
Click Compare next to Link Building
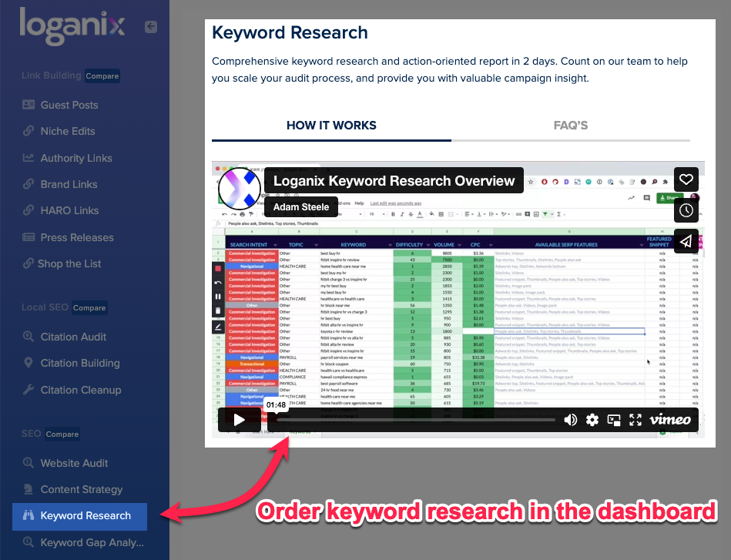click(x=102, y=75)
